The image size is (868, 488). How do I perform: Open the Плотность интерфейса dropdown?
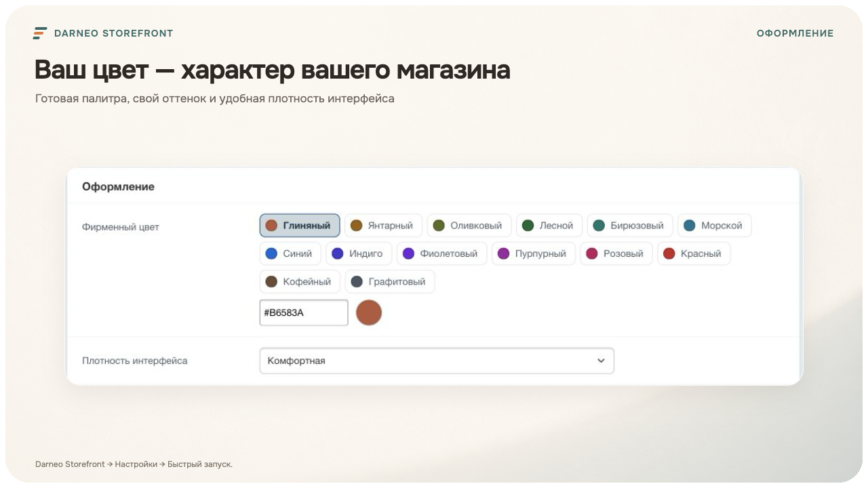point(437,361)
